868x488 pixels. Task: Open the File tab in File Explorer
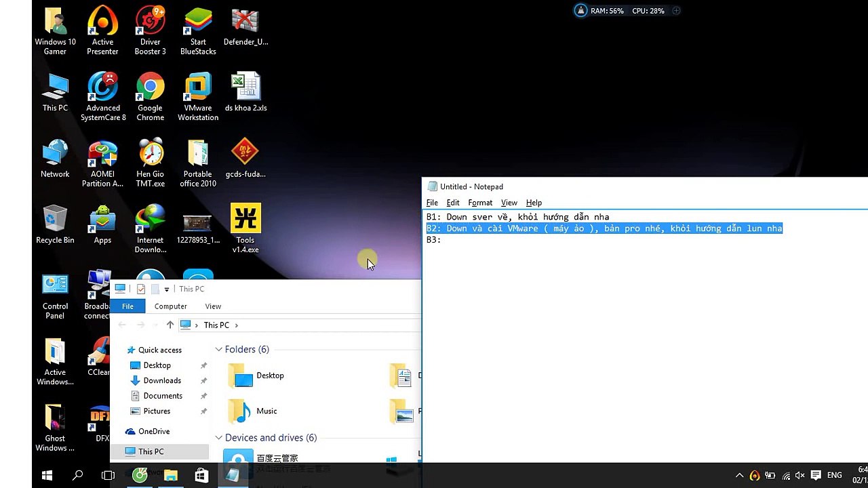(127, 306)
